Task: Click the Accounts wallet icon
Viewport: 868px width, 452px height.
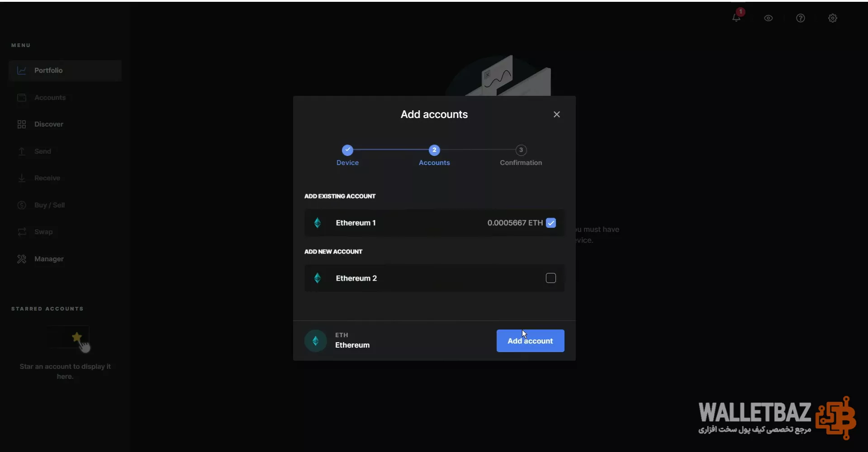Action: [22, 98]
